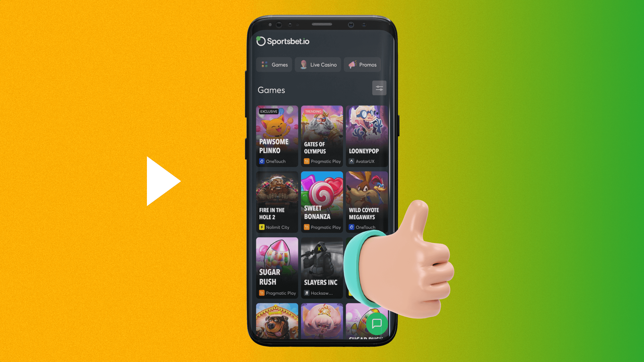The width and height of the screenshot is (644, 362).
Task: Select the Live Casino dealer icon
Action: (303, 64)
